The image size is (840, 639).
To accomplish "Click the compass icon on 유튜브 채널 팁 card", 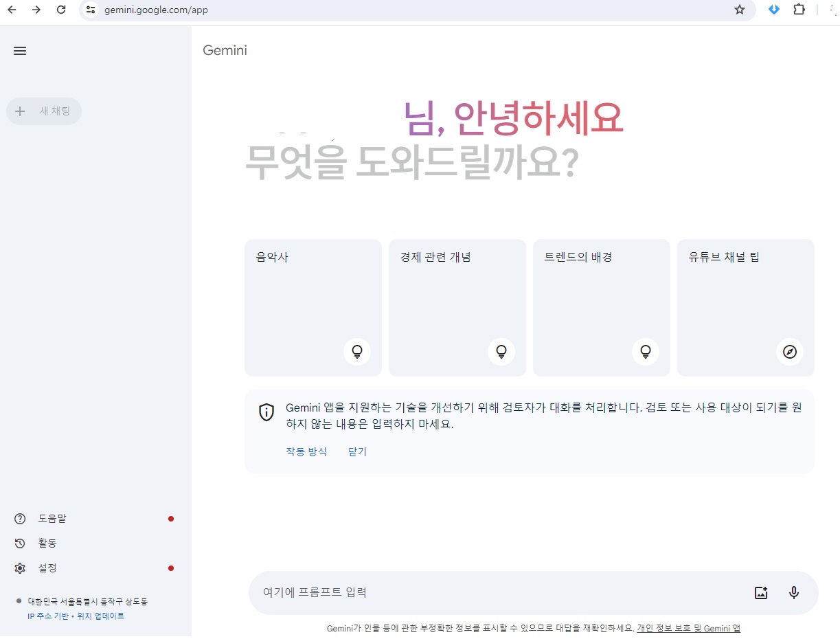I will (790, 352).
